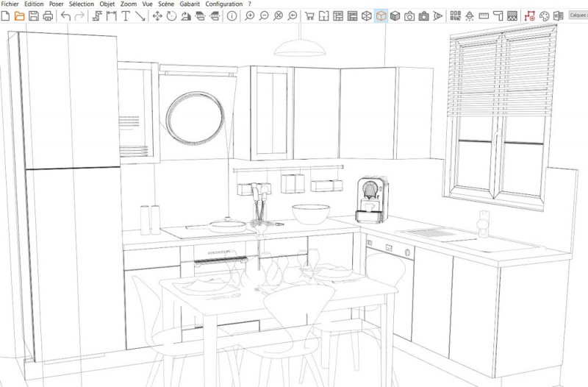The image size is (588, 387).
Task: Undo the last action with arrow icon
Action: tap(65, 15)
